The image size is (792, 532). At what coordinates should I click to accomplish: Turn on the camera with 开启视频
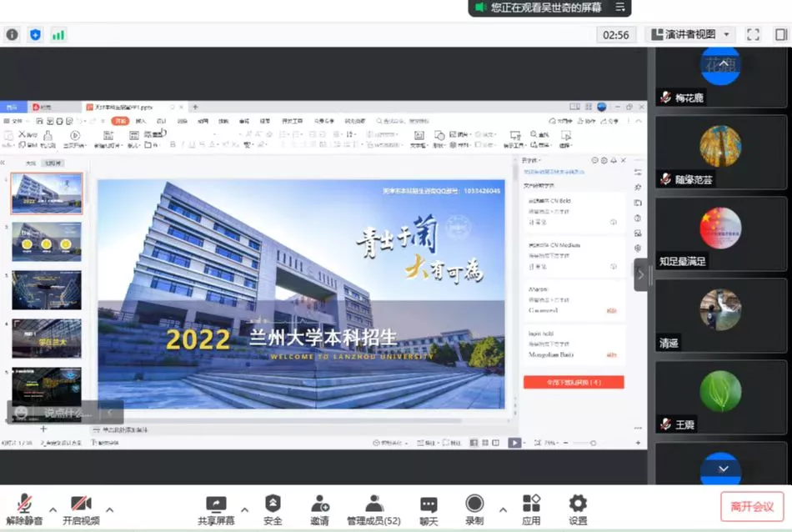click(81, 509)
